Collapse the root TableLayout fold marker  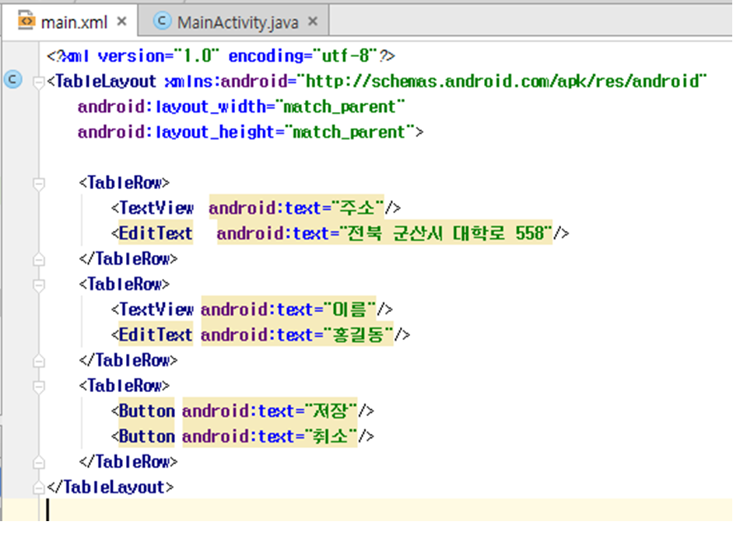[x=38, y=82]
